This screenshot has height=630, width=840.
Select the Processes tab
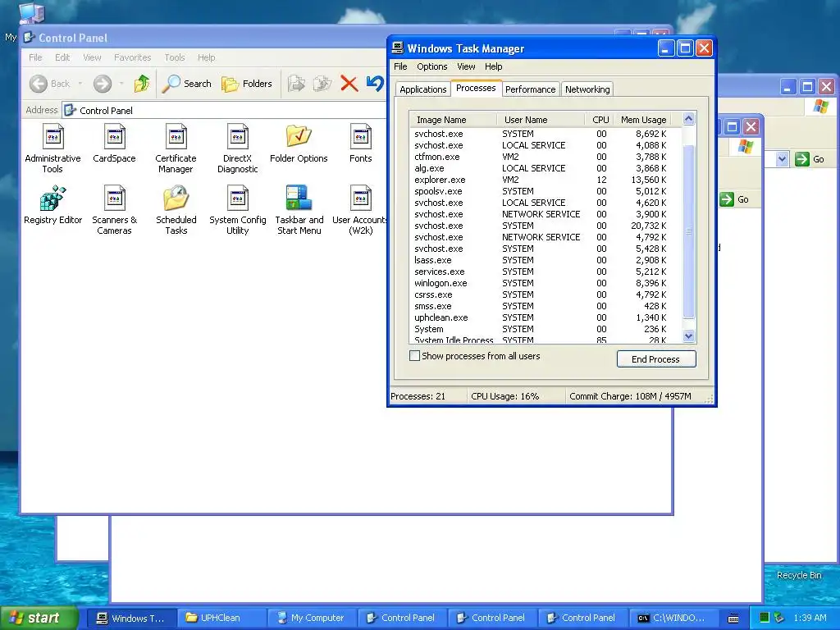476,89
